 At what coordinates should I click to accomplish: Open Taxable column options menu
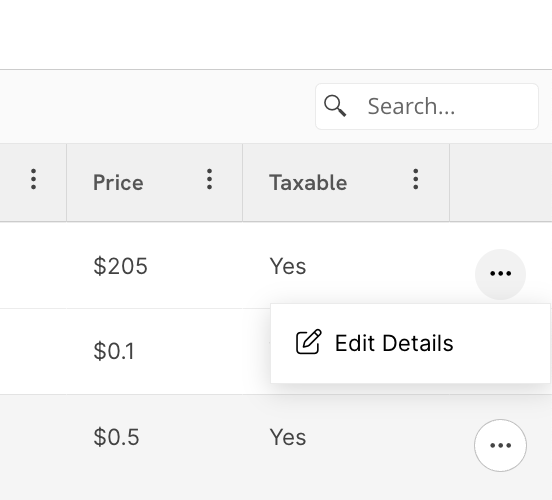[x=416, y=179]
